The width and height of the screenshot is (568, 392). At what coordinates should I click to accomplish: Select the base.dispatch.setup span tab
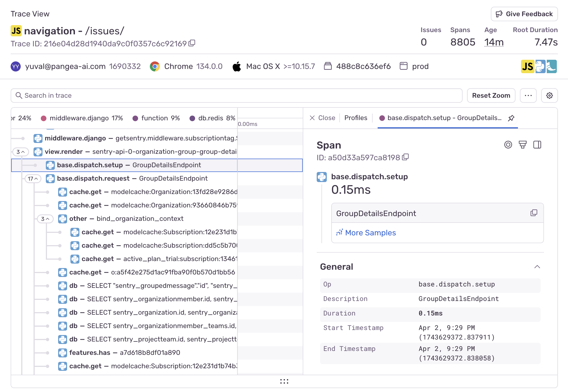point(444,118)
